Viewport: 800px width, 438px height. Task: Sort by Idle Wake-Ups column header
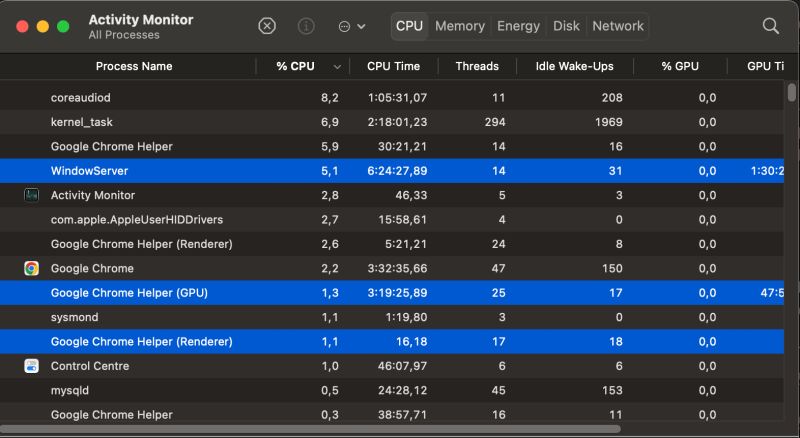pyautogui.click(x=574, y=66)
